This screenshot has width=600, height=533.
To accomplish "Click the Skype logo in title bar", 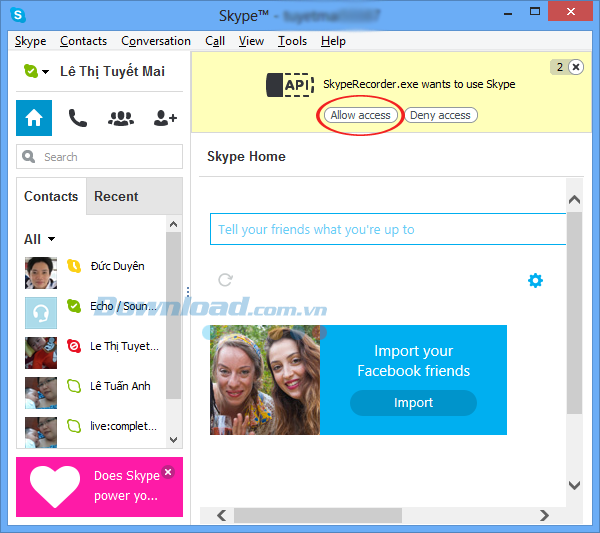I will (x=18, y=15).
